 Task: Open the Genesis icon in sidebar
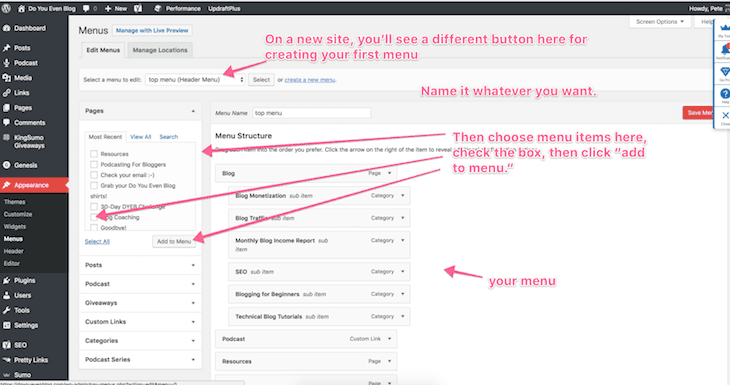[x=7, y=165]
